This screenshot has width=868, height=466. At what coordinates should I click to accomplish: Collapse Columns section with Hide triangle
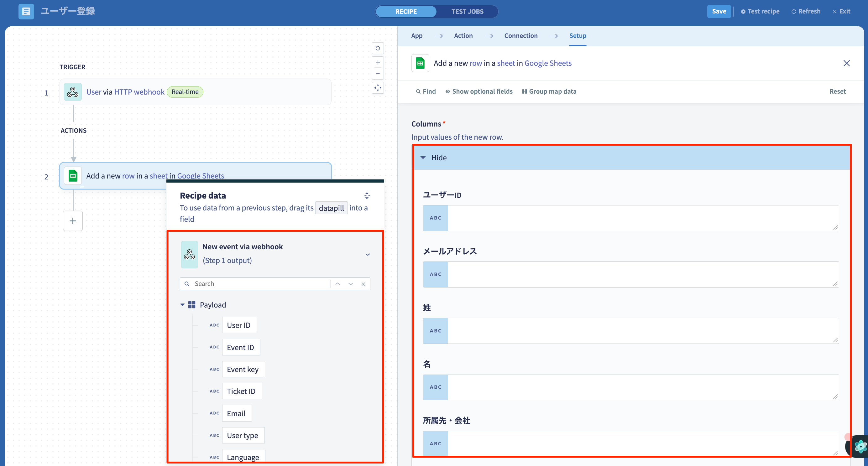pyautogui.click(x=423, y=158)
